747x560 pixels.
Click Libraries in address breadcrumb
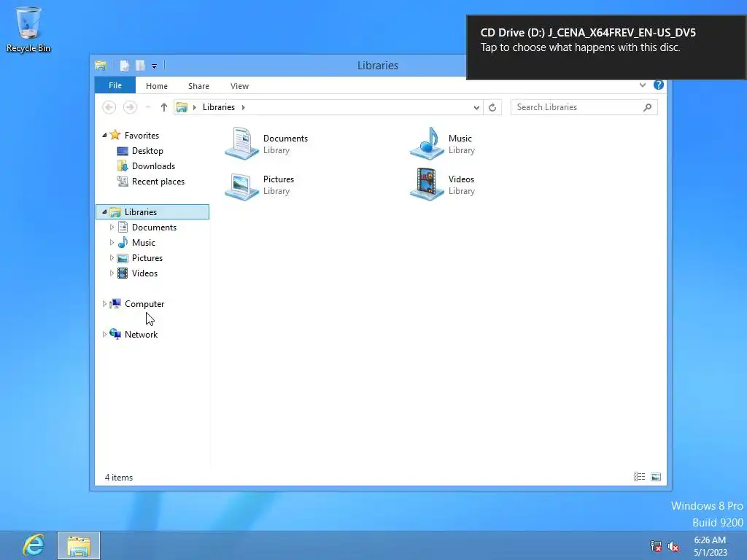(219, 108)
